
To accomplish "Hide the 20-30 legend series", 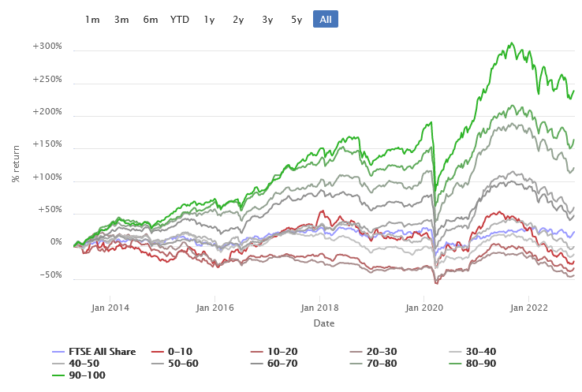I will [373, 352].
